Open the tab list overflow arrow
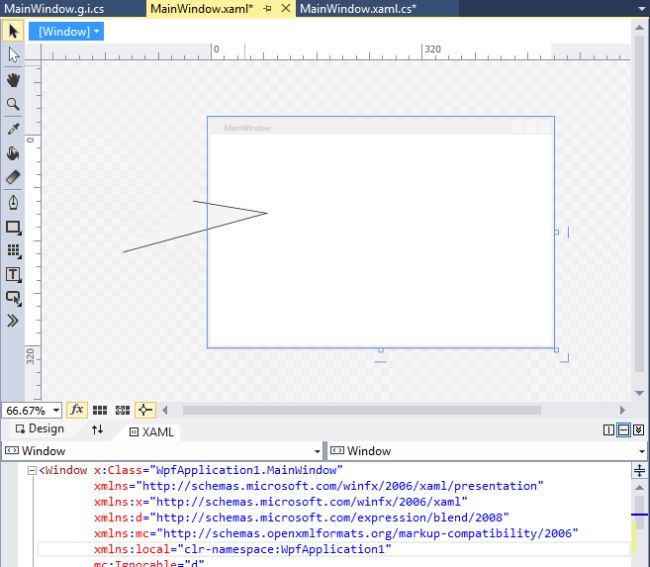 pyautogui.click(x=641, y=9)
